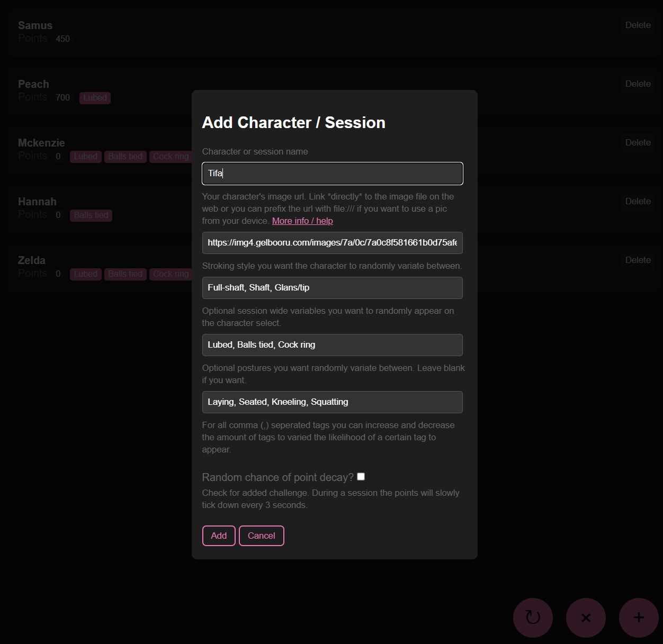The height and width of the screenshot is (644, 663).
Task: Click the image URL input field
Action: [x=333, y=243]
